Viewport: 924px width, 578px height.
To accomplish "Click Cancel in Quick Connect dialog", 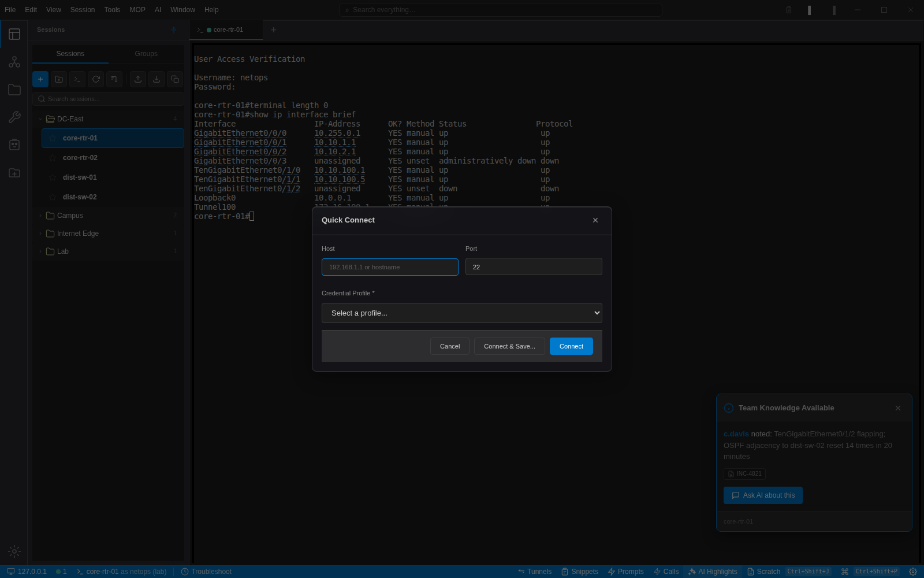I will click(x=450, y=346).
